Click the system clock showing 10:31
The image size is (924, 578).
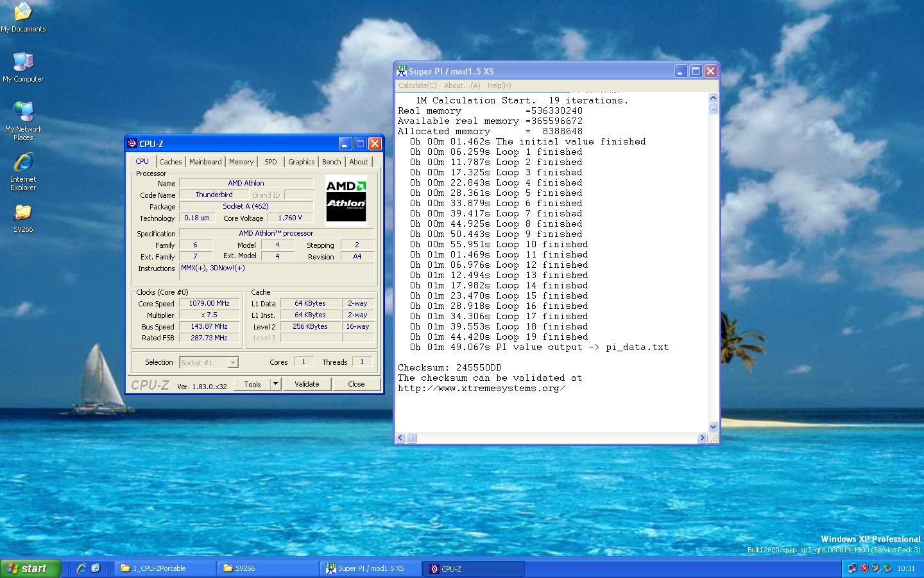(x=906, y=568)
